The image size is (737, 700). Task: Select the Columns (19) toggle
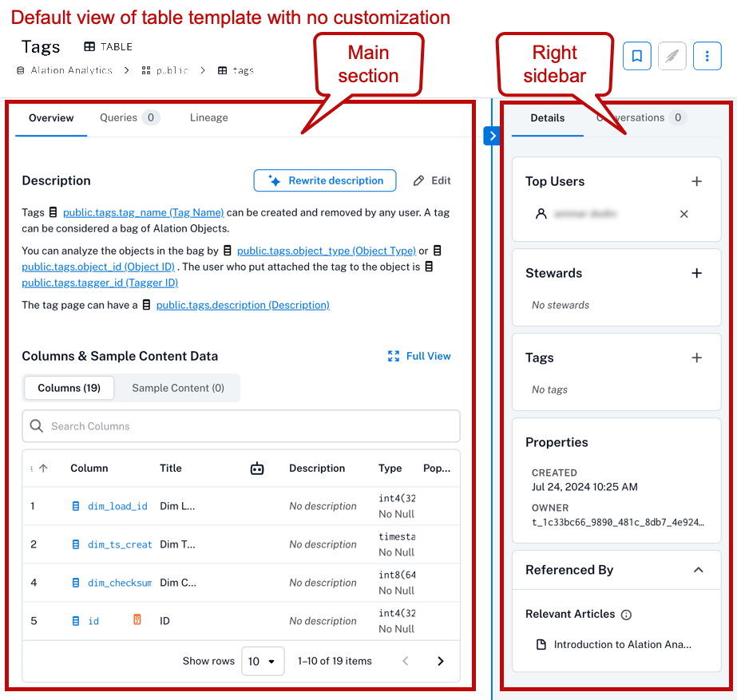tap(69, 388)
